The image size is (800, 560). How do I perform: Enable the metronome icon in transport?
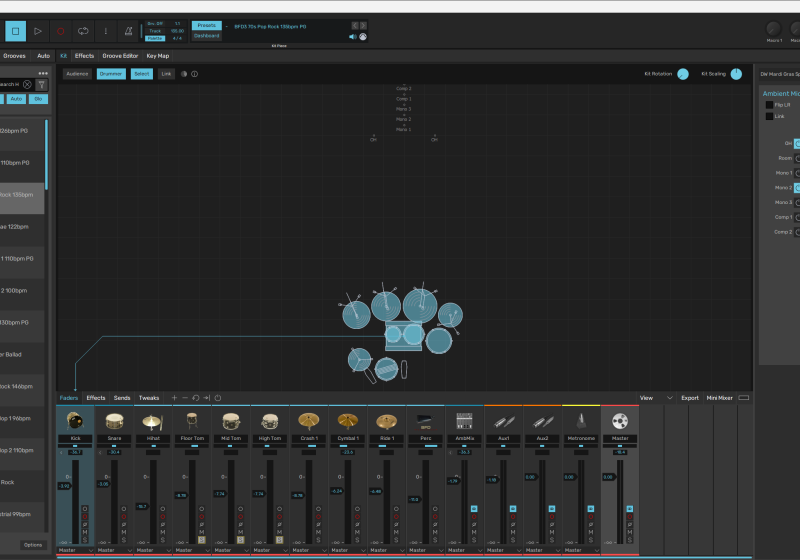[128, 32]
